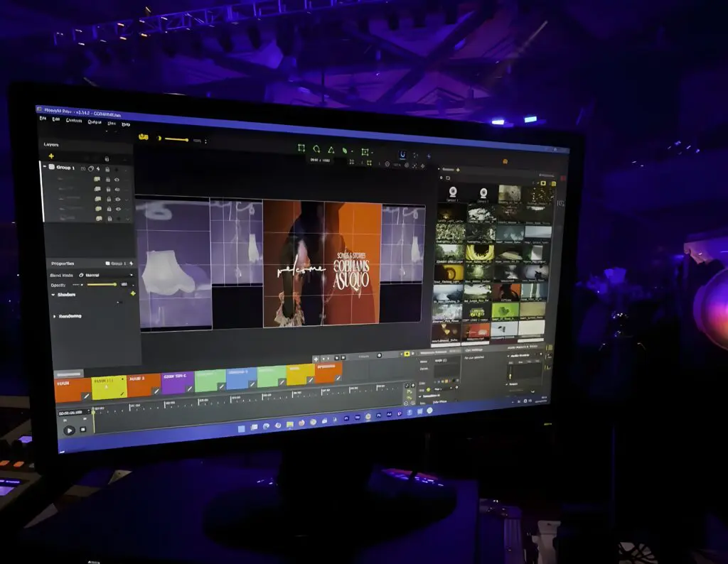The height and width of the screenshot is (564, 728).
Task: Select the yellow sunflower ring media thumbnail
Action: [x=480, y=252]
